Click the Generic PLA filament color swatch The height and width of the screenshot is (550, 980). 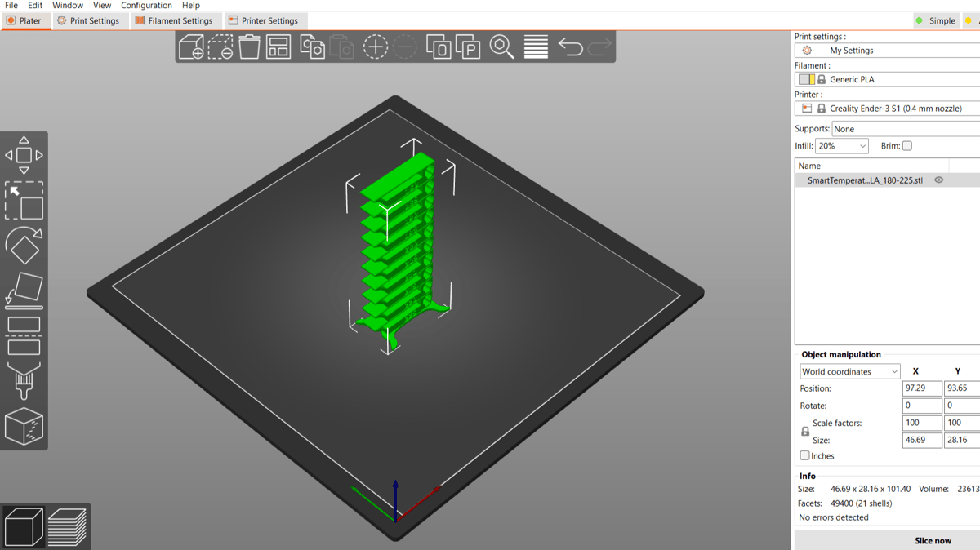[x=806, y=79]
